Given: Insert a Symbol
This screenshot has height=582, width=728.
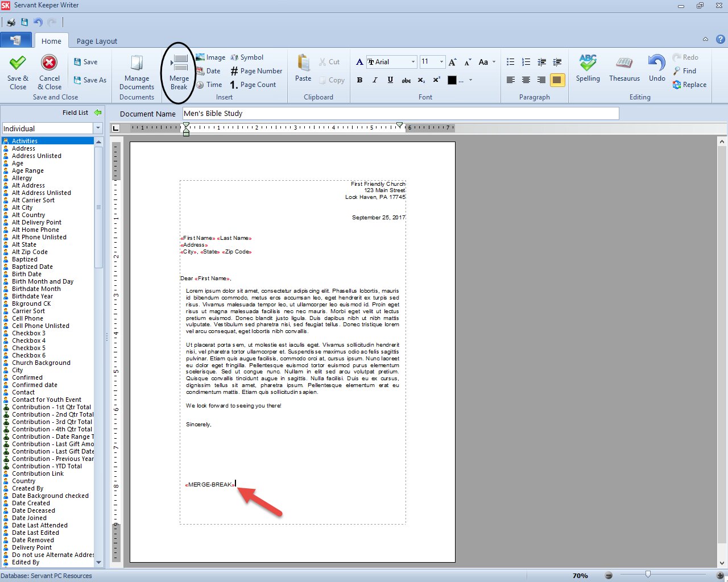Looking at the screenshot, I should [x=247, y=57].
